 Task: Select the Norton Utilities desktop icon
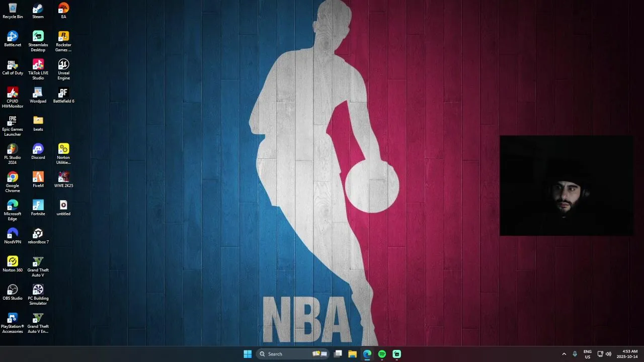pyautogui.click(x=63, y=154)
